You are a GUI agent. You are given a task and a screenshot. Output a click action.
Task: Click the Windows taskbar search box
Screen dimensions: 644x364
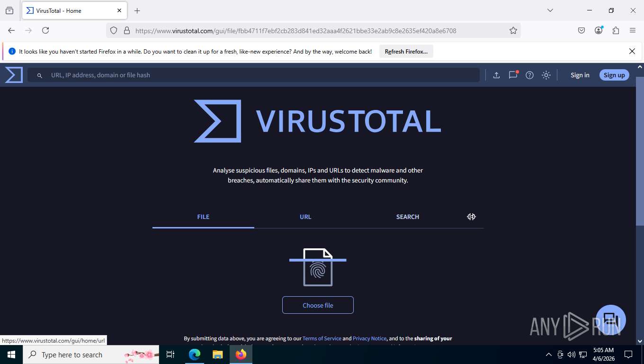[91, 355]
